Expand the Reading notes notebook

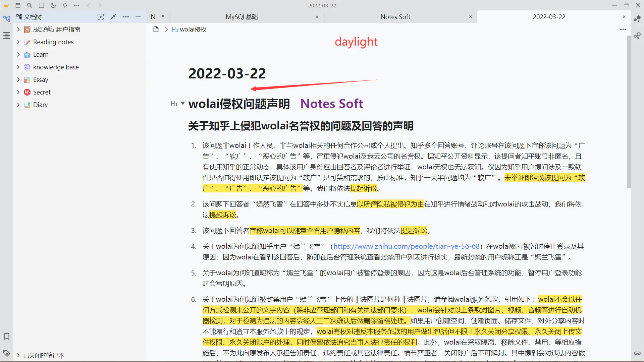tap(18, 42)
